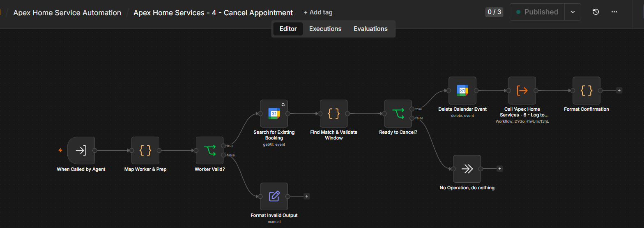Select Find Match & Validate Window code node
644x228 pixels.
click(x=333, y=114)
